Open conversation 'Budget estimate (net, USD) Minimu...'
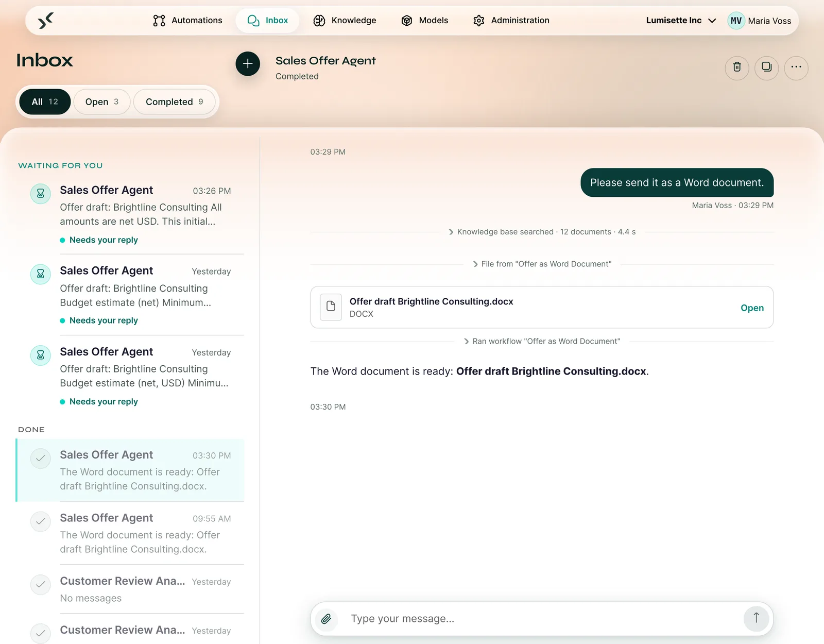This screenshot has height=644, width=824. [x=130, y=376]
